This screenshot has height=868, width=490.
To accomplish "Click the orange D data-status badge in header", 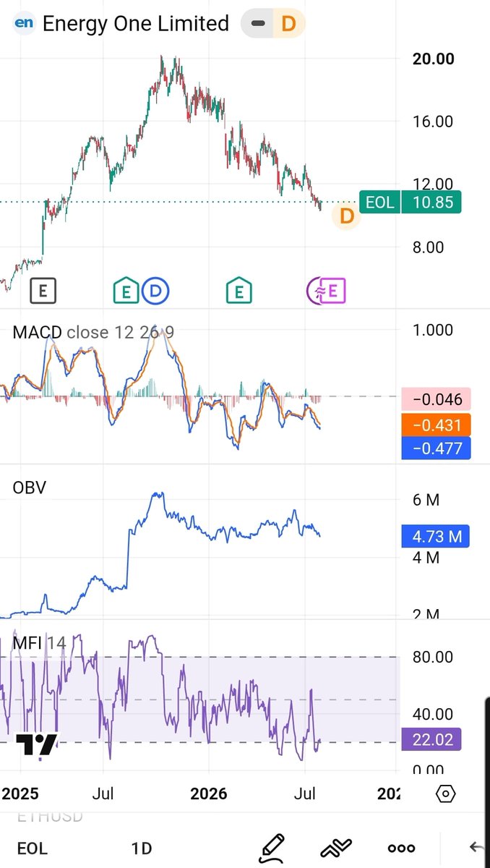I will point(288,24).
